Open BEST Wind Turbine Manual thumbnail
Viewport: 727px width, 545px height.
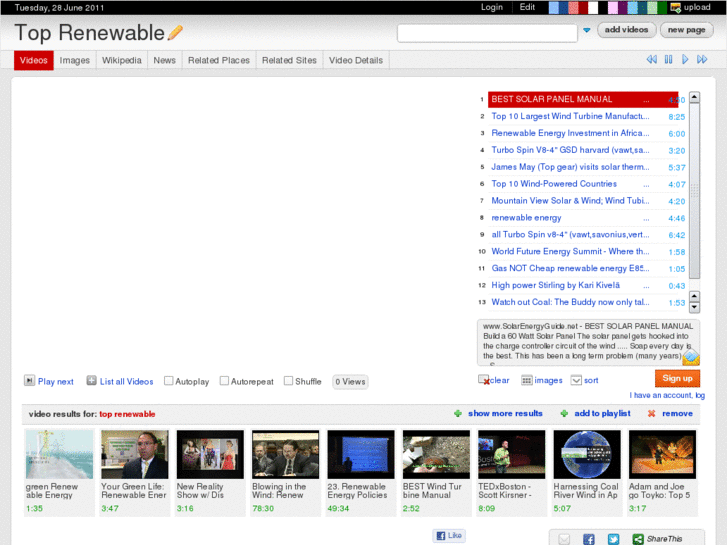[x=436, y=454]
